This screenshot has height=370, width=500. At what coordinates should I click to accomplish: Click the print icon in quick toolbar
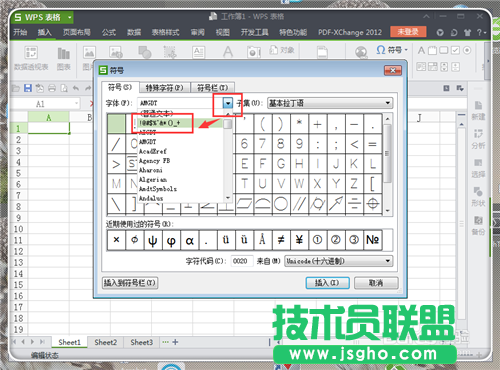point(52,88)
